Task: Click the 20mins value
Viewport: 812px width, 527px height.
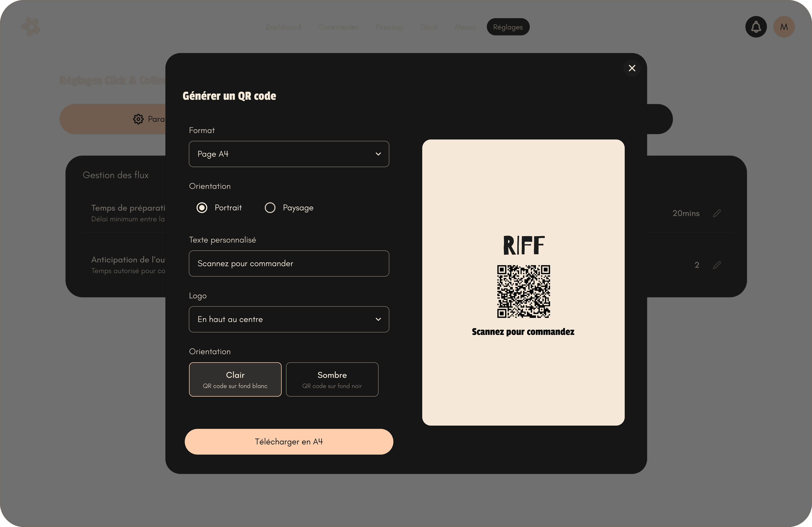Action: [686, 213]
